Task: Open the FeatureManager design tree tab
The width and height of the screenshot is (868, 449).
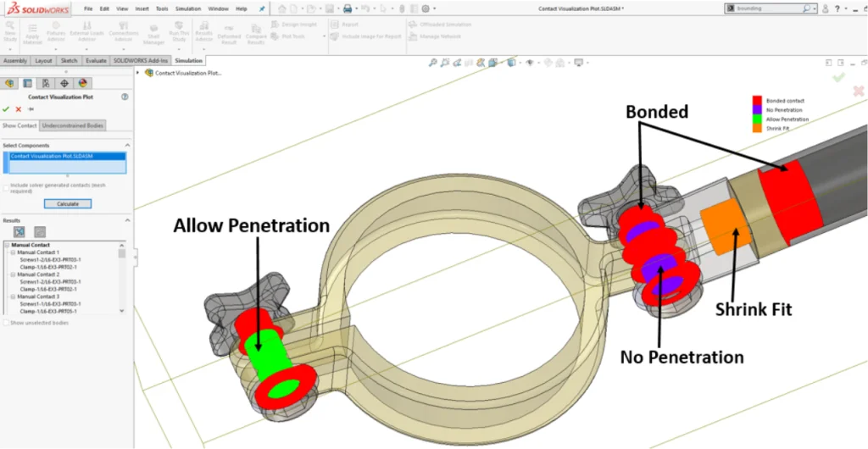Action: pyautogui.click(x=8, y=84)
